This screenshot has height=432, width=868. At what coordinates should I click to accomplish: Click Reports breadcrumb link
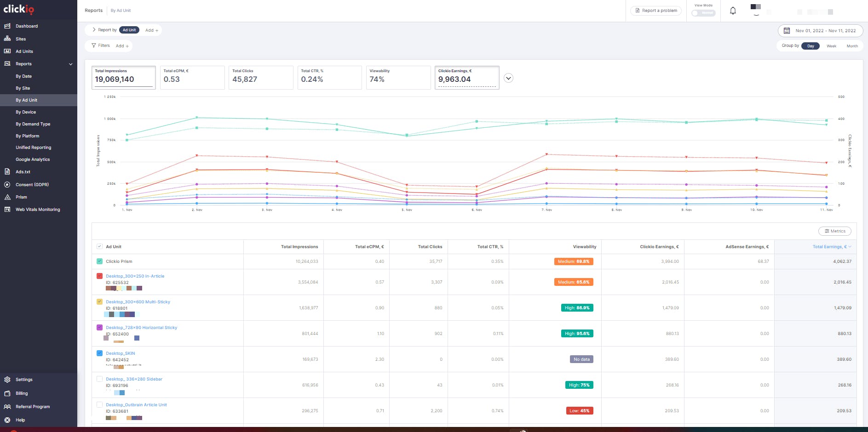coord(93,11)
